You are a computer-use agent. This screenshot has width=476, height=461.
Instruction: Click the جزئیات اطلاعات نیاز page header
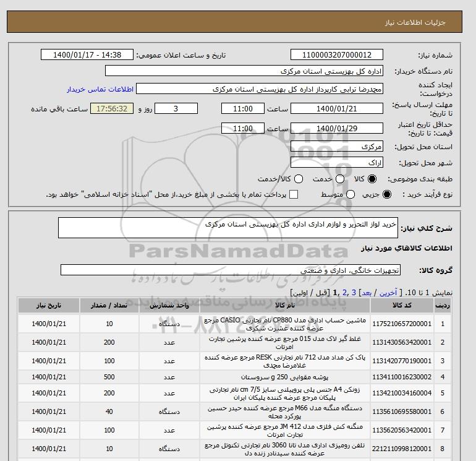click(x=415, y=22)
